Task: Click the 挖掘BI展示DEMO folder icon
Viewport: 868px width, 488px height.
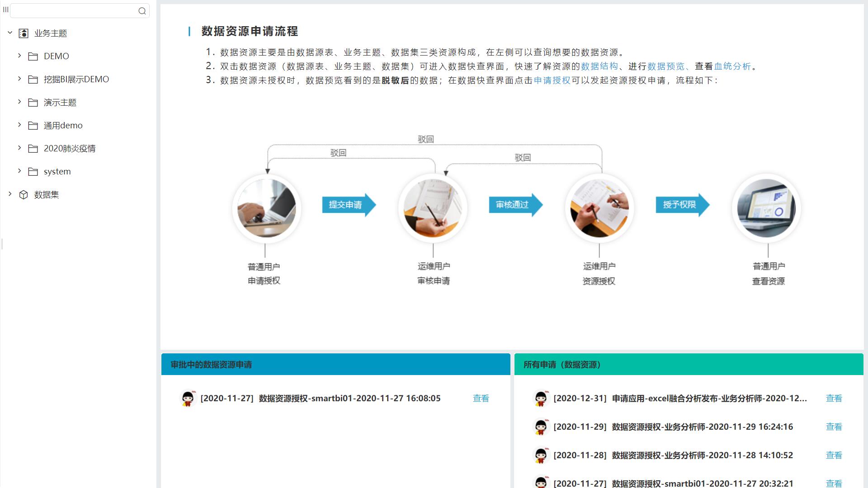Action: click(x=33, y=80)
